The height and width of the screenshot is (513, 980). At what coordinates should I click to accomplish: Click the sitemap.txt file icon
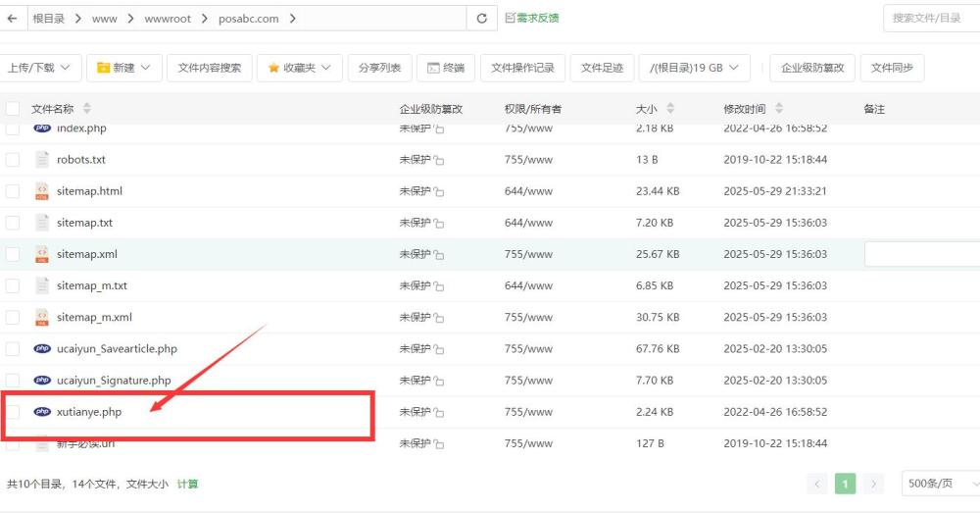42,223
